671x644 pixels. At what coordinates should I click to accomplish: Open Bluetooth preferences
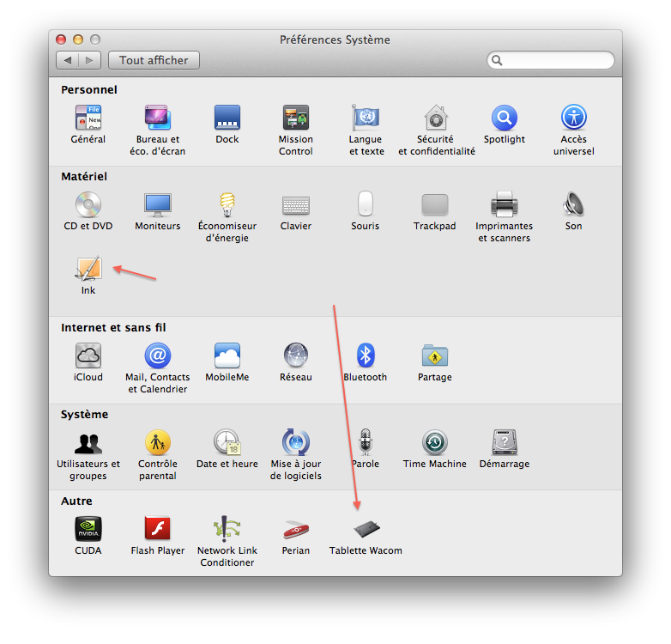[366, 355]
